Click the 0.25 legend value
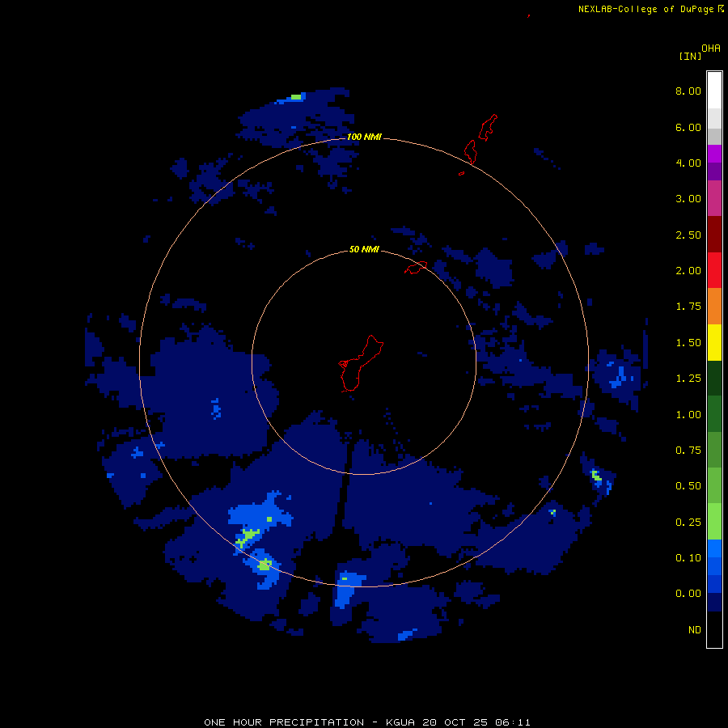728x728 pixels. tap(688, 523)
